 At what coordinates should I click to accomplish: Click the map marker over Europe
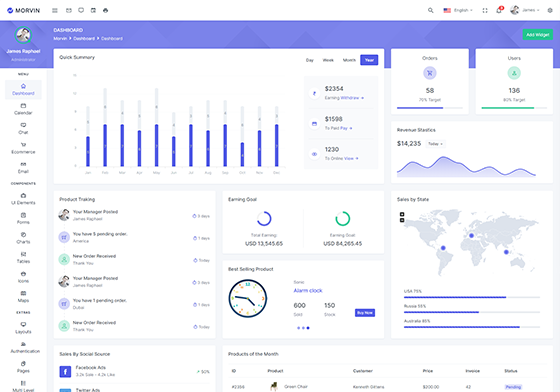tap(471, 236)
